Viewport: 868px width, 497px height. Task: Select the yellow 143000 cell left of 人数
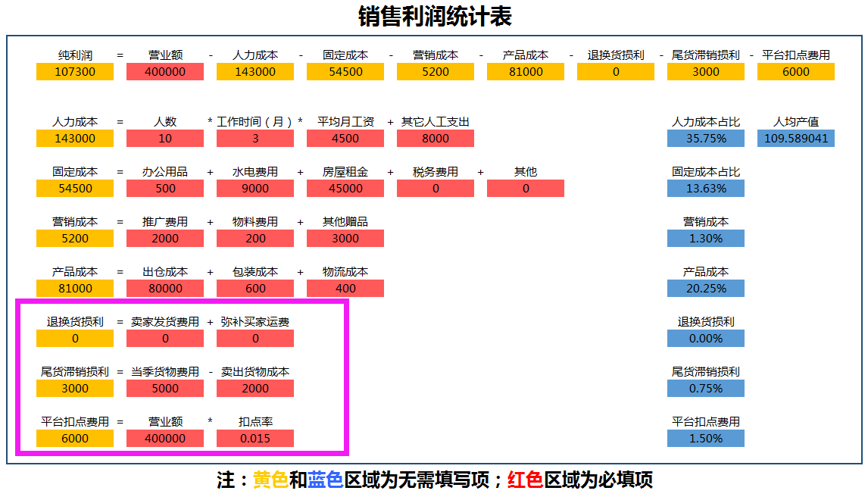[x=75, y=139]
